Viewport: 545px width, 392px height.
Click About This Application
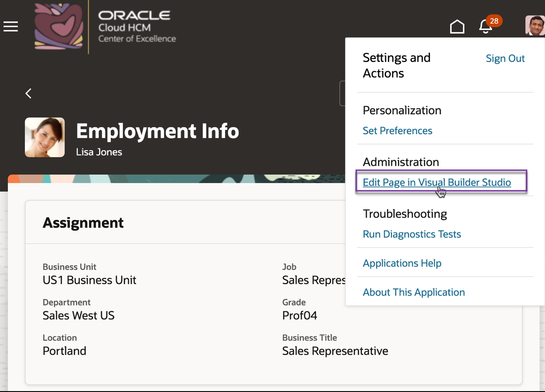point(414,292)
